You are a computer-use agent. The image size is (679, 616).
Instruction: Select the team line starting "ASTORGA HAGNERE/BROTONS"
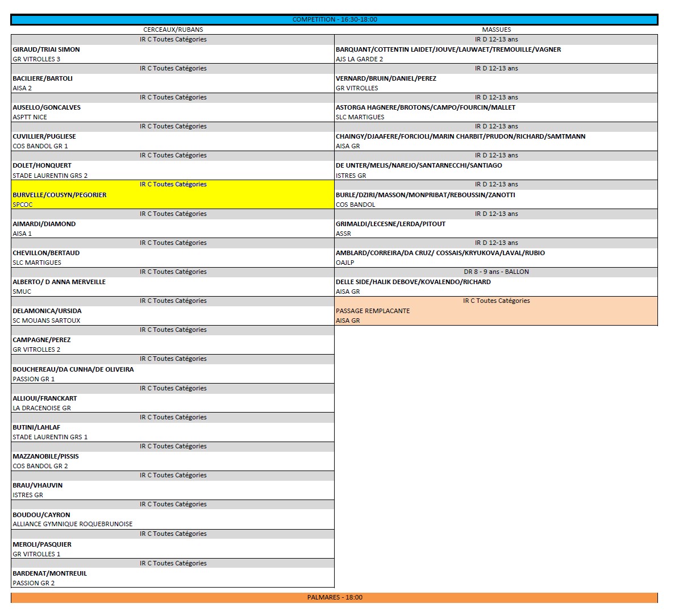pos(426,107)
